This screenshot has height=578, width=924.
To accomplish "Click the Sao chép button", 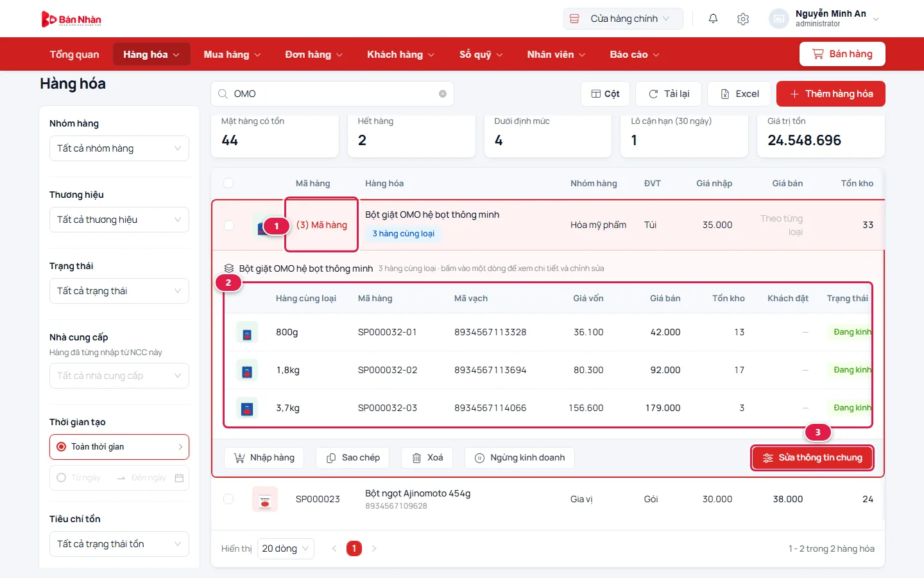I will click(353, 458).
